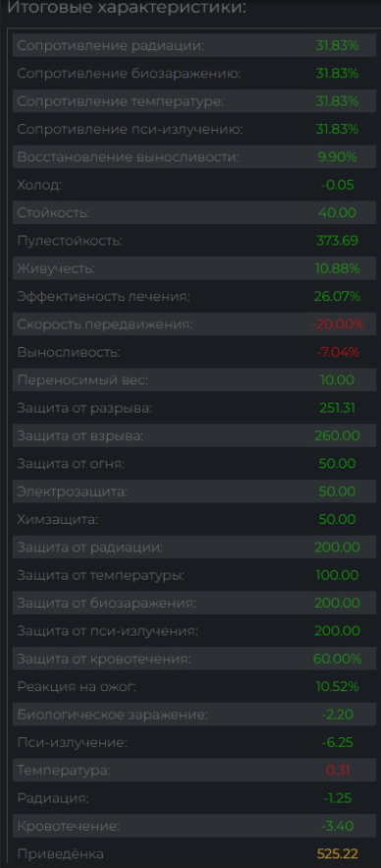Select the Сопротивление радиации row
The image size is (381, 868).
tap(194, 45)
